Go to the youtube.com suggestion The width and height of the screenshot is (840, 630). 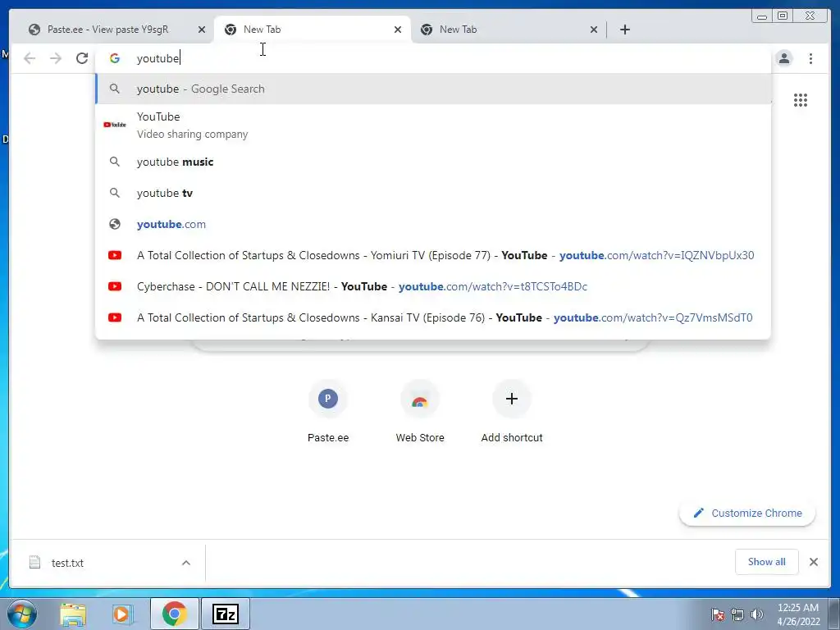[433, 224]
